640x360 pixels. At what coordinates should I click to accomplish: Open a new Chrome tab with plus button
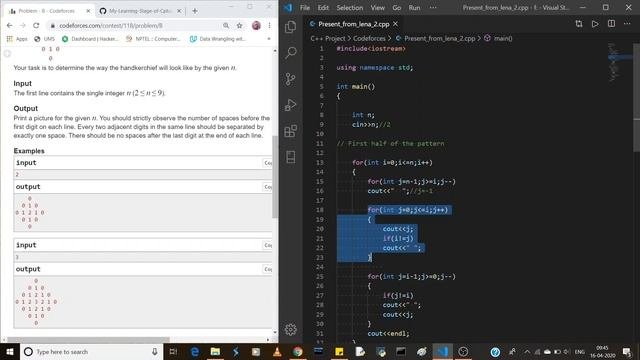click(195, 11)
